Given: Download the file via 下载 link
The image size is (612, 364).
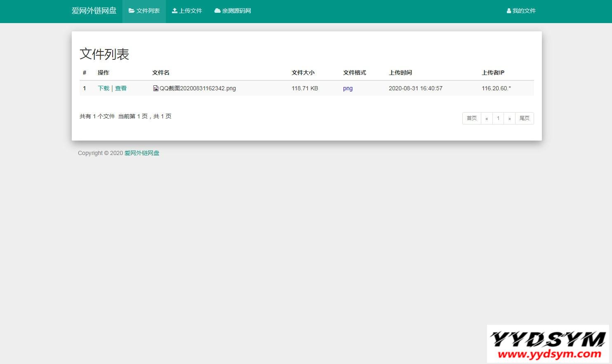Looking at the screenshot, I should point(104,88).
